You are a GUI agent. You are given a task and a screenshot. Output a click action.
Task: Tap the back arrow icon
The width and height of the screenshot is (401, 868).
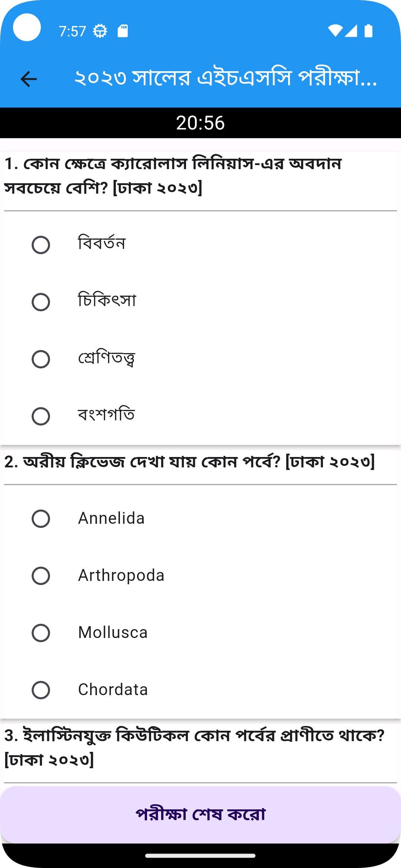29,79
